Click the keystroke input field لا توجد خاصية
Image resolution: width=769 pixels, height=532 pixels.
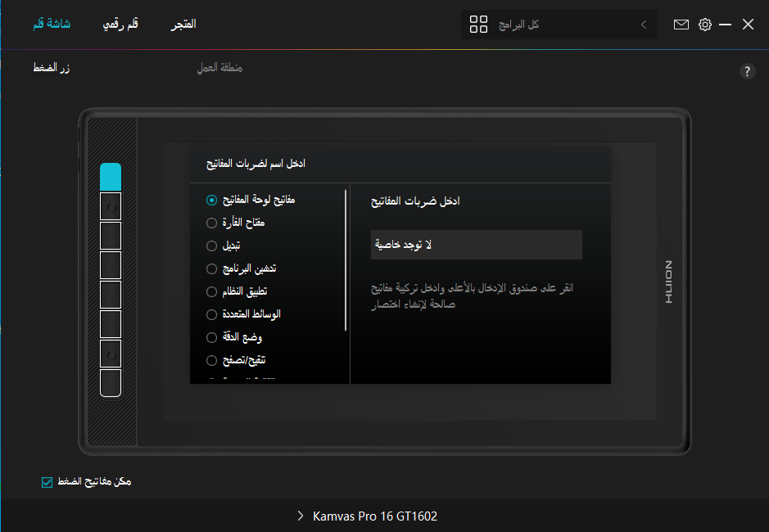[x=476, y=245]
